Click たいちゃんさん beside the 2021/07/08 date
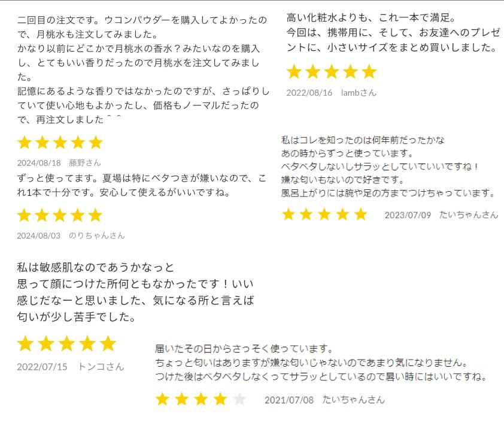The image size is (504, 426). pyautogui.click(x=353, y=400)
